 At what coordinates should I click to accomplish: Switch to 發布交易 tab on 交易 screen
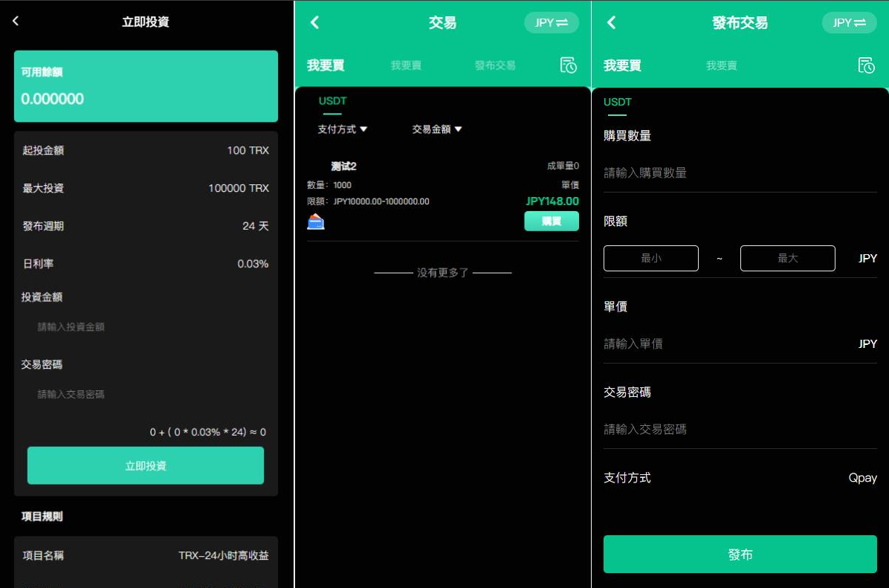(x=495, y=65)
